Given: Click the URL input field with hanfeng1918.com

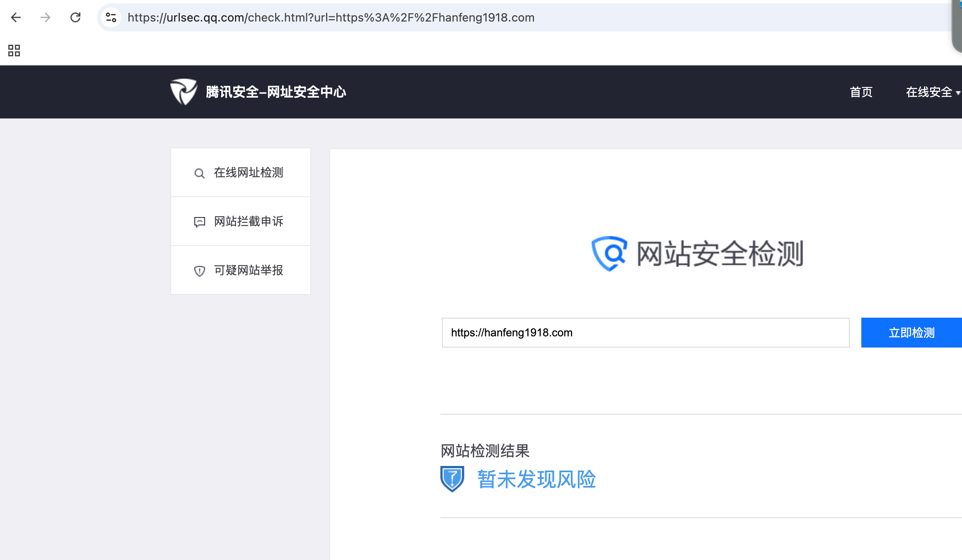Looking at the screenshot, I should click(x=645, y=333).
